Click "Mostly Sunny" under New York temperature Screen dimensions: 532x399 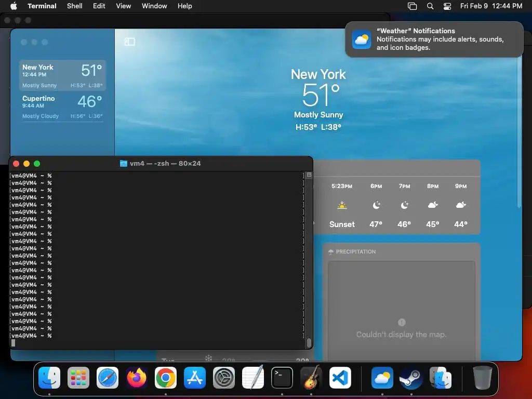pos(318,115)
